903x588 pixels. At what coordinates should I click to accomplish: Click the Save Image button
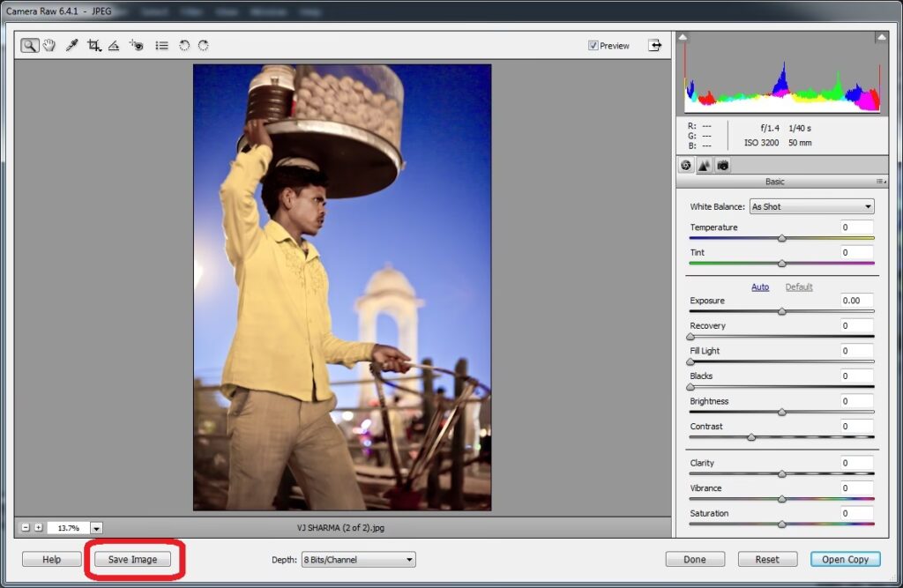click(132, 560)
